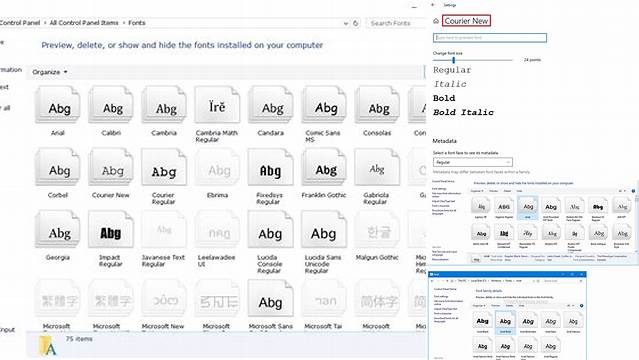Open the font face Regular dropdown

click(x=473, y=162)
